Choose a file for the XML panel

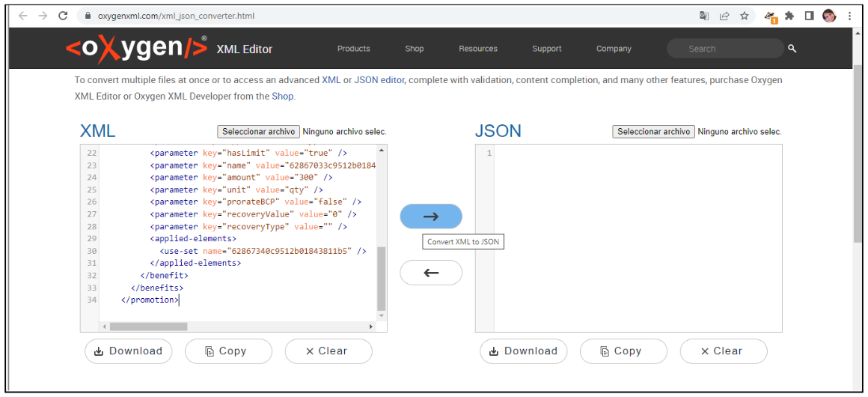click(x=259, y=132)
